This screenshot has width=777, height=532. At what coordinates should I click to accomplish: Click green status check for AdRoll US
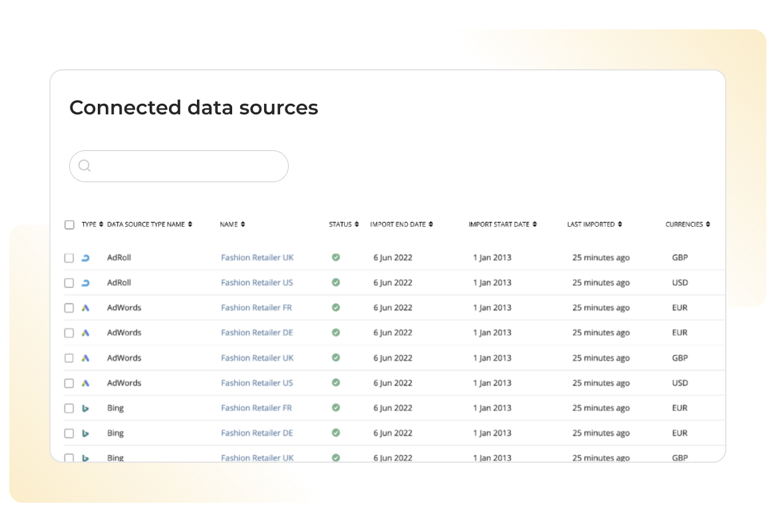(336, 283)
